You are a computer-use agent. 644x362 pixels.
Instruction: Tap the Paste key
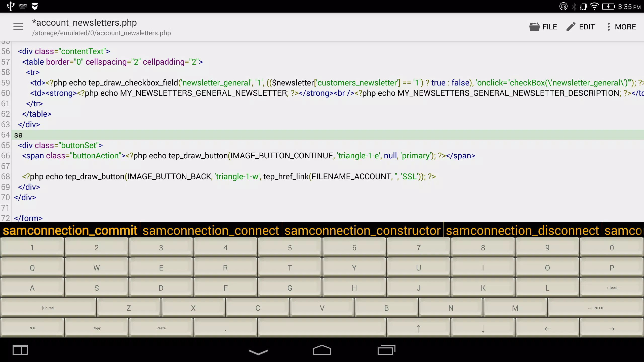tap(161, 328)
